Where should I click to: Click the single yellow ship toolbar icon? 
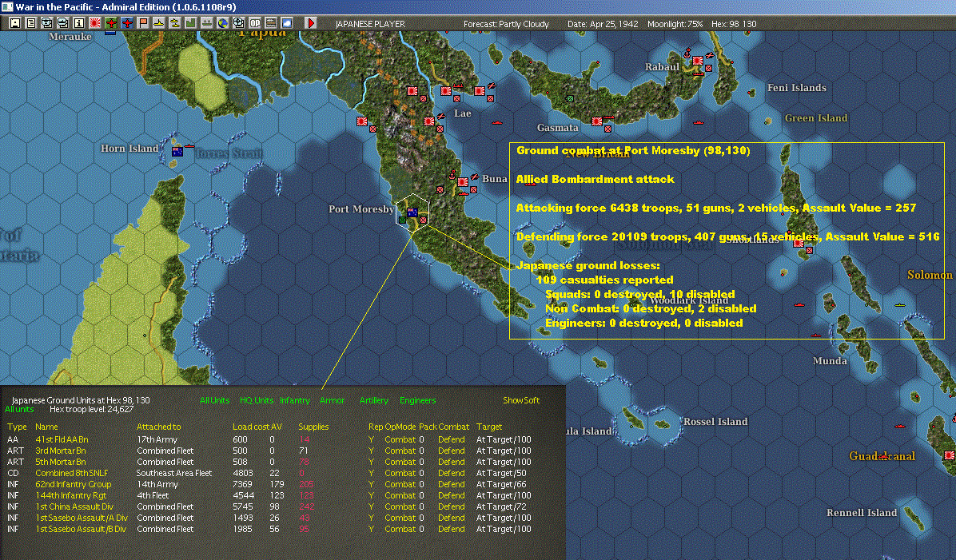[x=158, y=23]
